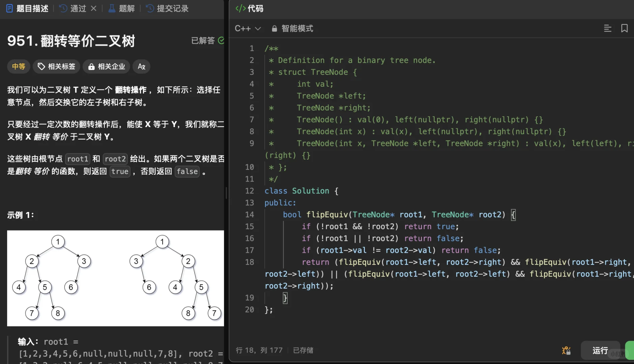Click the clock icon of 提交记录
Screen dimensions: 634x364
pos(150,8)
